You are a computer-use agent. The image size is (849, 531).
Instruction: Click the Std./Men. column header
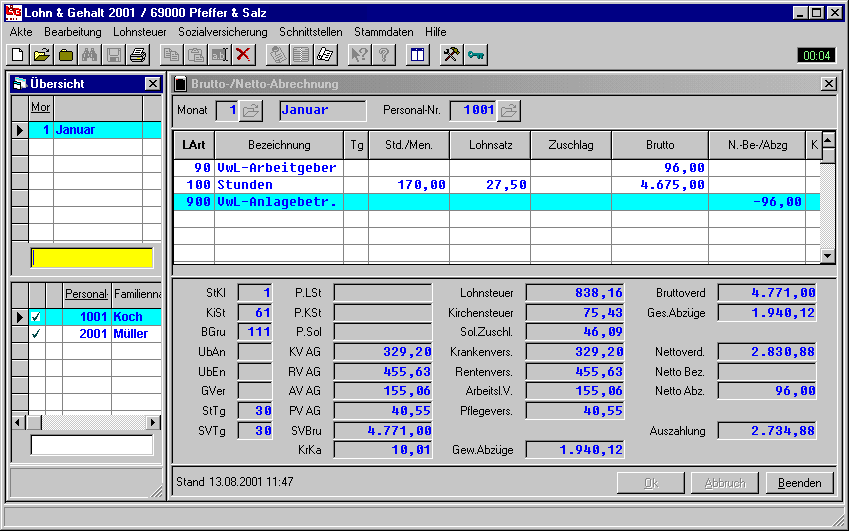point(409,145)
